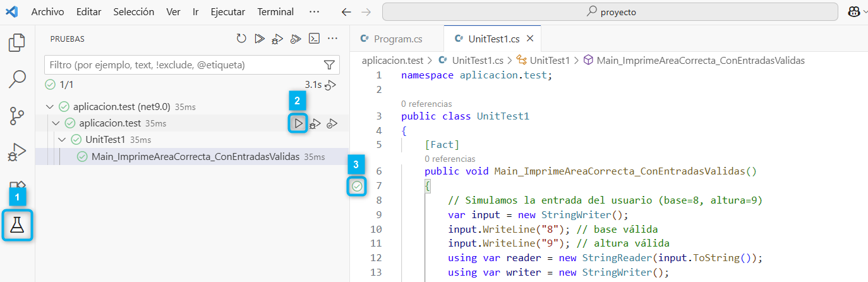
Task: Click line number 8 in gutter
Action: pos(379,200)
